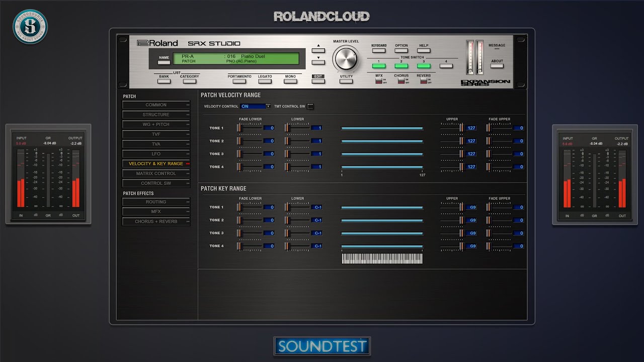Click the SoundSource logo badge
Screen dimensions: 644x362
point(30,26)
